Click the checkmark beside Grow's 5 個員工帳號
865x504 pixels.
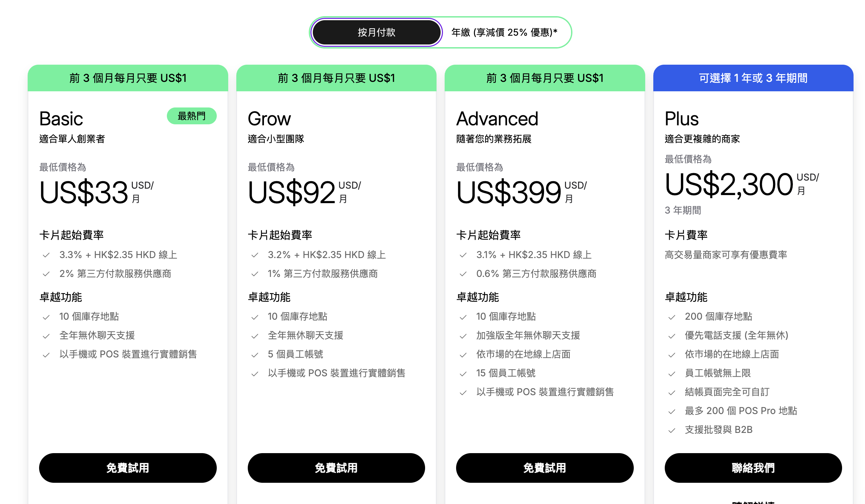tap(255, 354)
